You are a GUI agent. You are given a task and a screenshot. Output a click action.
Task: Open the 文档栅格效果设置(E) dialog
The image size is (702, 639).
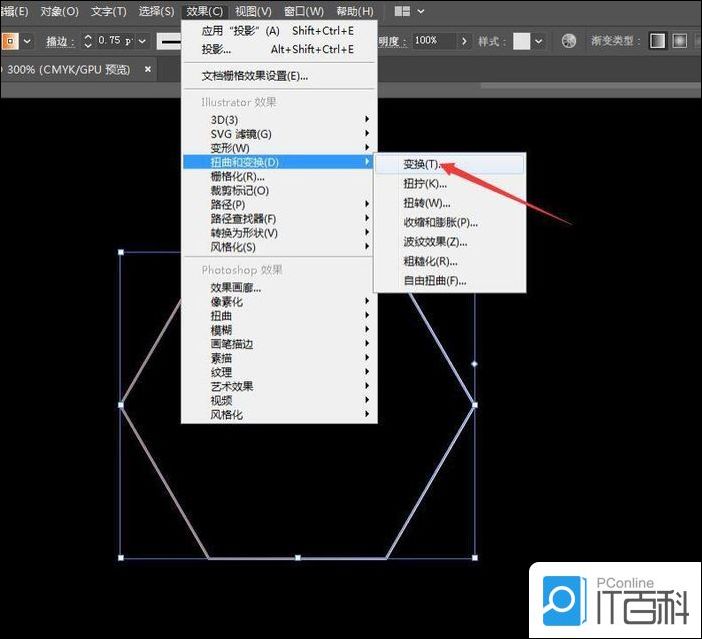coord(254,76)
